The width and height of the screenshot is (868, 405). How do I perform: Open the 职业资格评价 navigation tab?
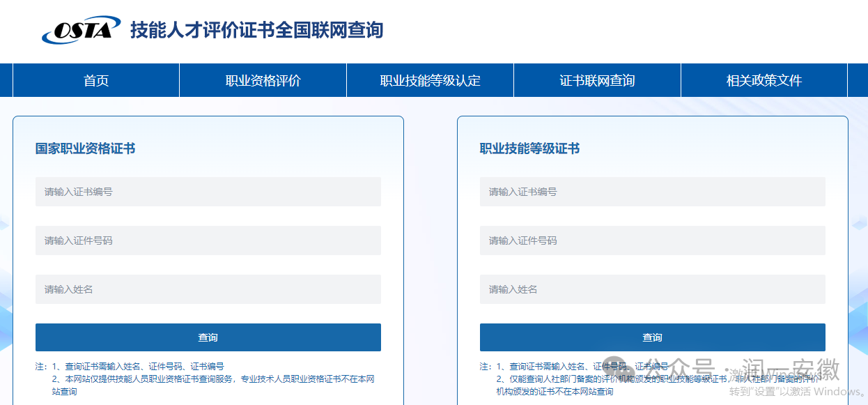pos(263,80)
